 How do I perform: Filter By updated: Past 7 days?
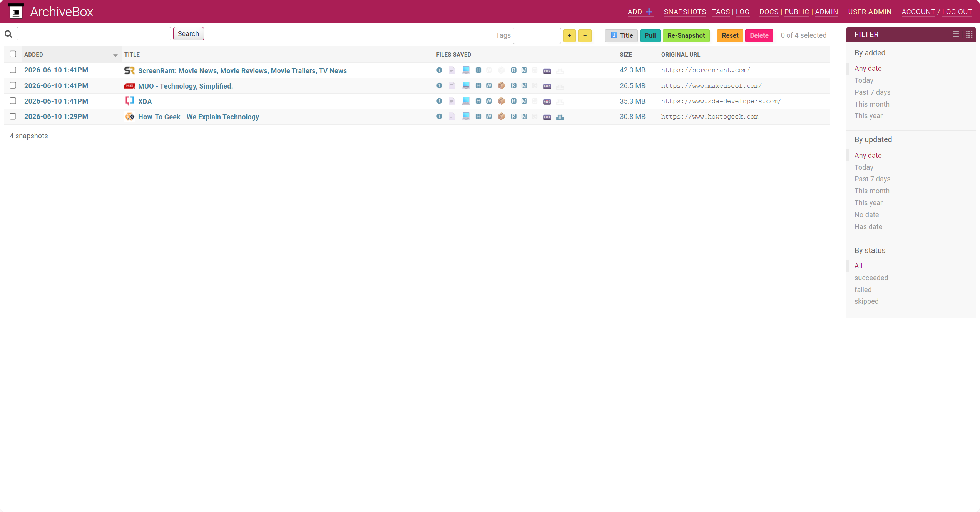[x=872, y=179]
